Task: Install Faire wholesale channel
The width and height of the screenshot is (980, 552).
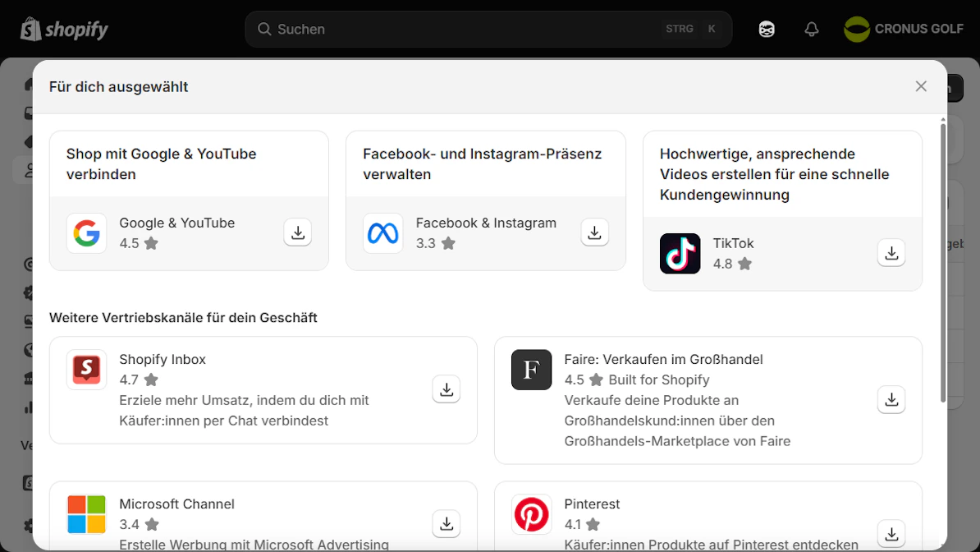Action: pyautogui.click(x=891, y=400)
